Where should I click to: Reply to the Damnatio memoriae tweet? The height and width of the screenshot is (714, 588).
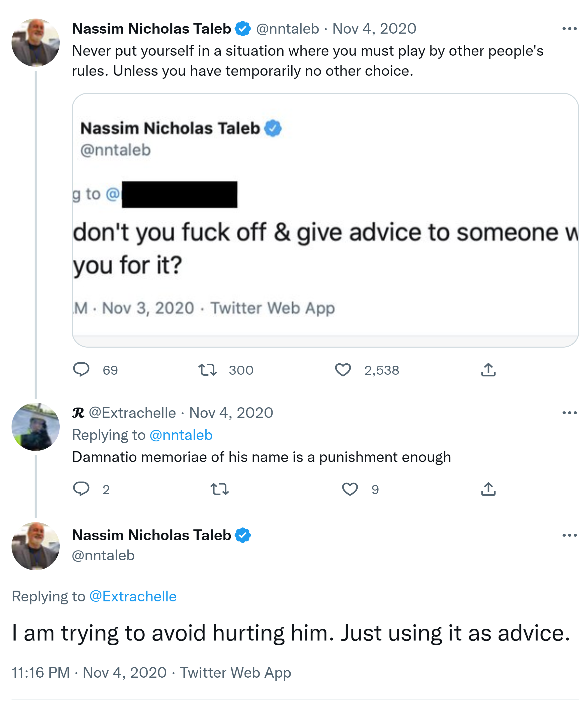pos(81,489)
